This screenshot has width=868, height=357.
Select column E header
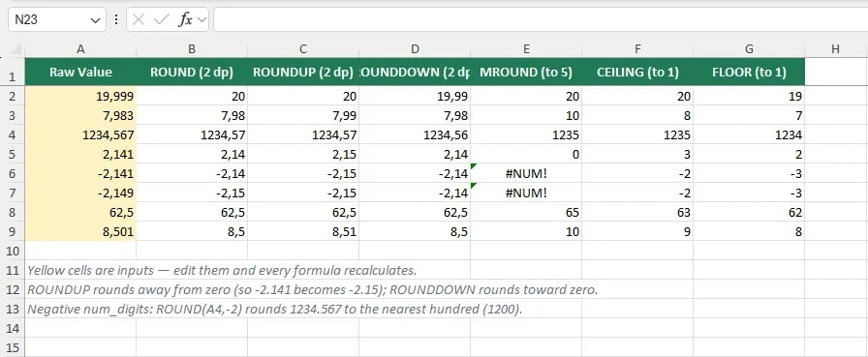[526, 49]
